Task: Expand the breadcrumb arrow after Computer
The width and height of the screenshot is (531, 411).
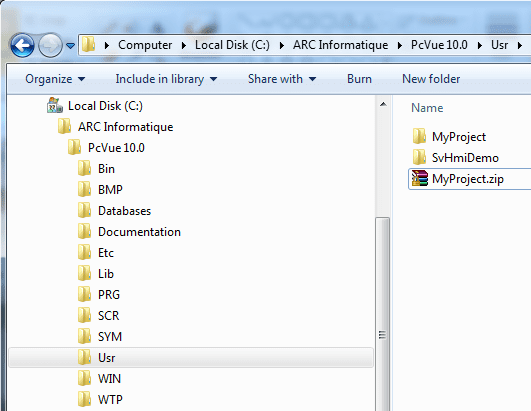Action: [x=184, y=45]
